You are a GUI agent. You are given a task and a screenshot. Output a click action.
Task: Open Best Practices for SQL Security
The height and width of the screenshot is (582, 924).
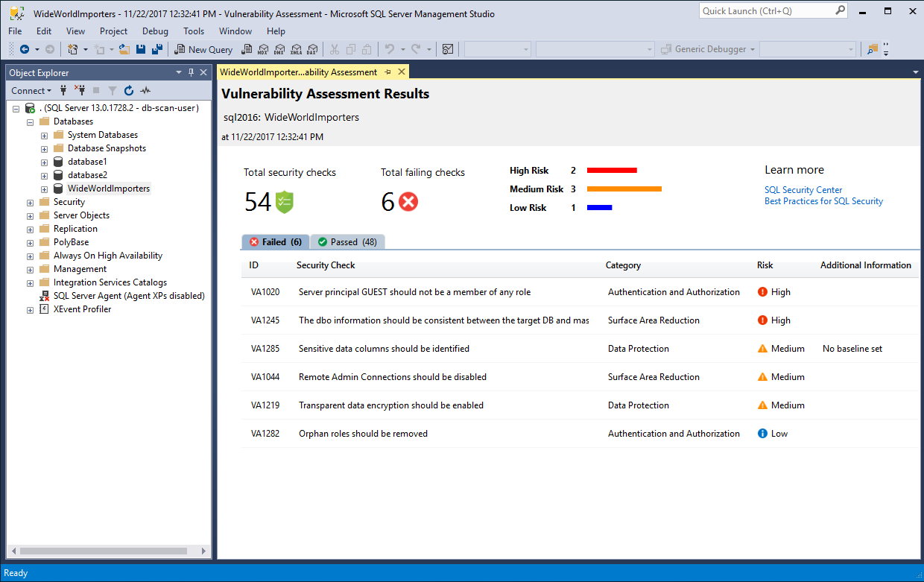coord(823,200)
